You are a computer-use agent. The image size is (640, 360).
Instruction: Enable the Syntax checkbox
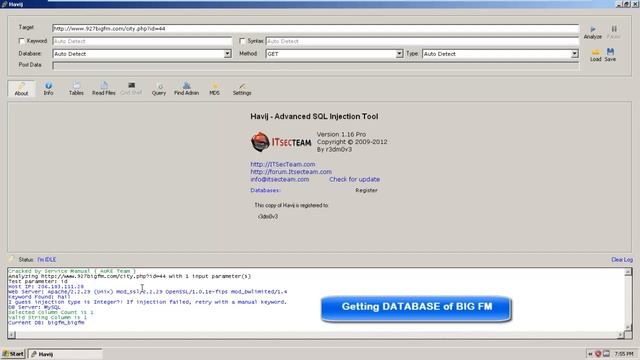(242, 41)
